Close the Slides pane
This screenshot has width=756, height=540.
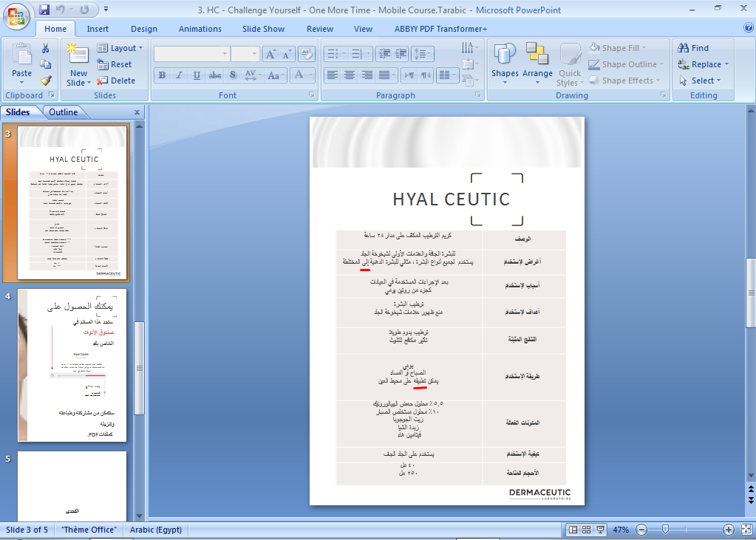[x=137, y=112]
